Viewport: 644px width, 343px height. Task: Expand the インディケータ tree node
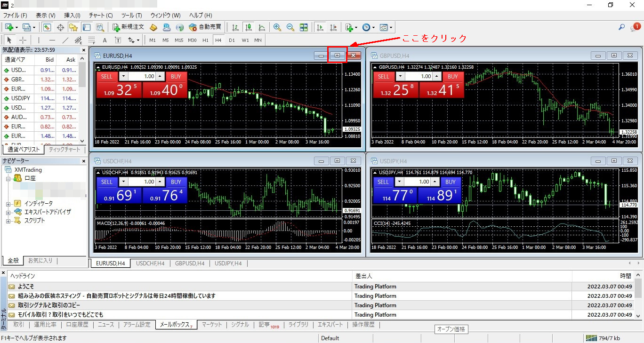8,204
